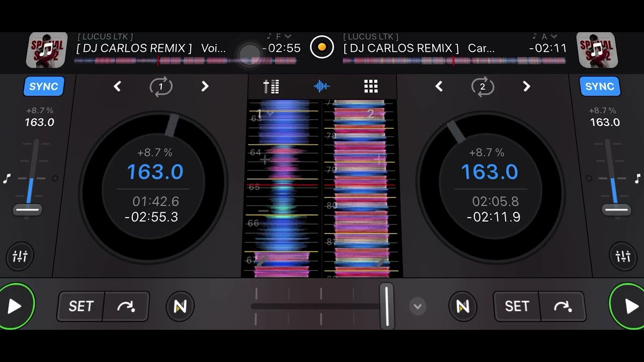Click right deck tempo pitch fader
Screen dimensions: 644x362
click(616, 210)
